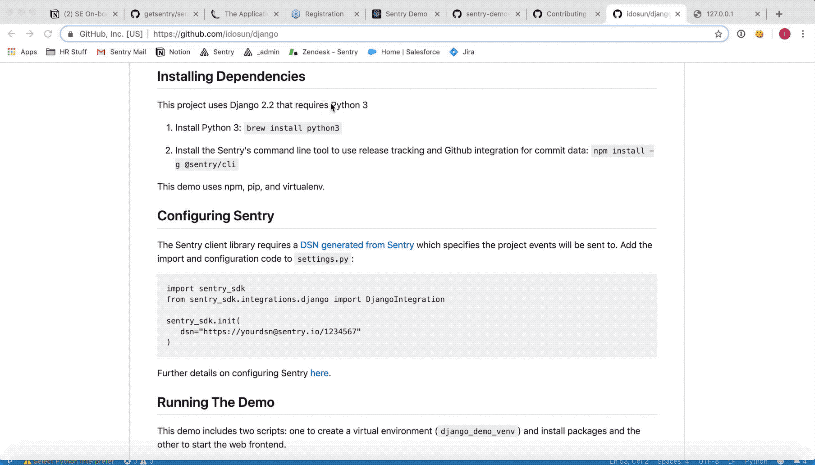815x465 pixels.
Task: Click the 'import sentry_sdk' code line
Action: (206, 288)
